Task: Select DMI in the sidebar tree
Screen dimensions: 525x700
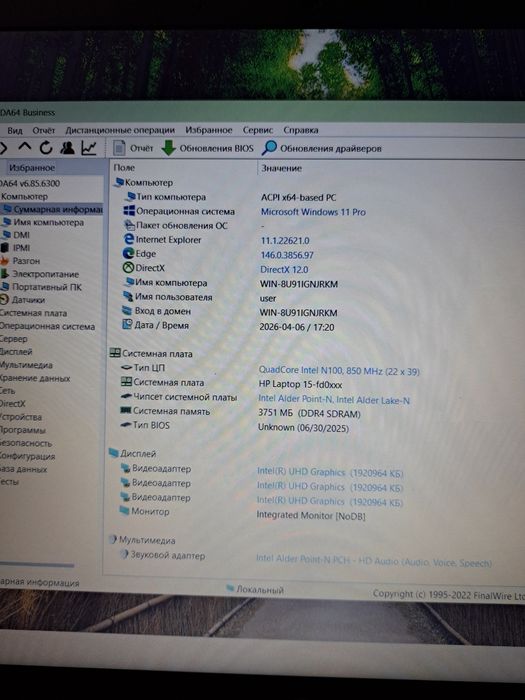Action: pyautogui.click(x=16, y=234)
